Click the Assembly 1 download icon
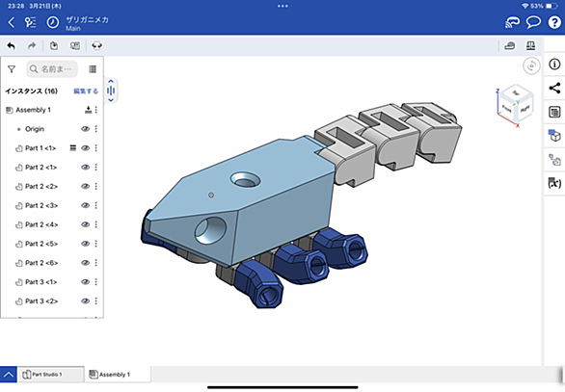This screenshot has width=565, height=392. pyautogui.click(x=88, y=110)
